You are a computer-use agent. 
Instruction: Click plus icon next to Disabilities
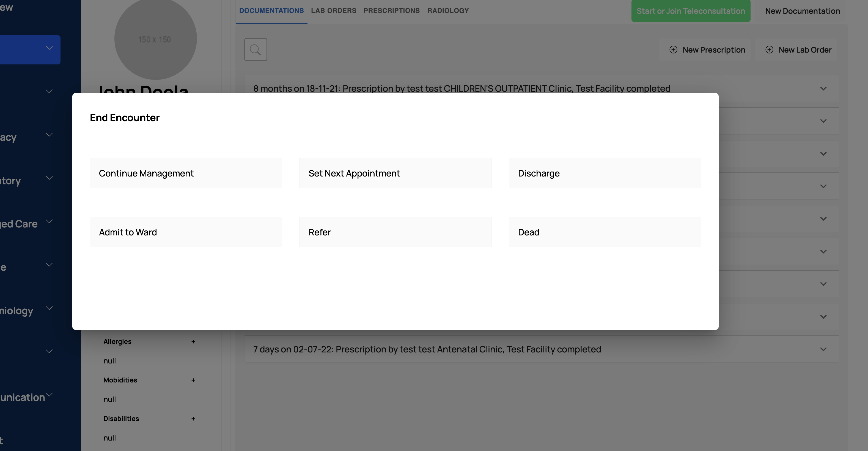(x=193, y=419)
